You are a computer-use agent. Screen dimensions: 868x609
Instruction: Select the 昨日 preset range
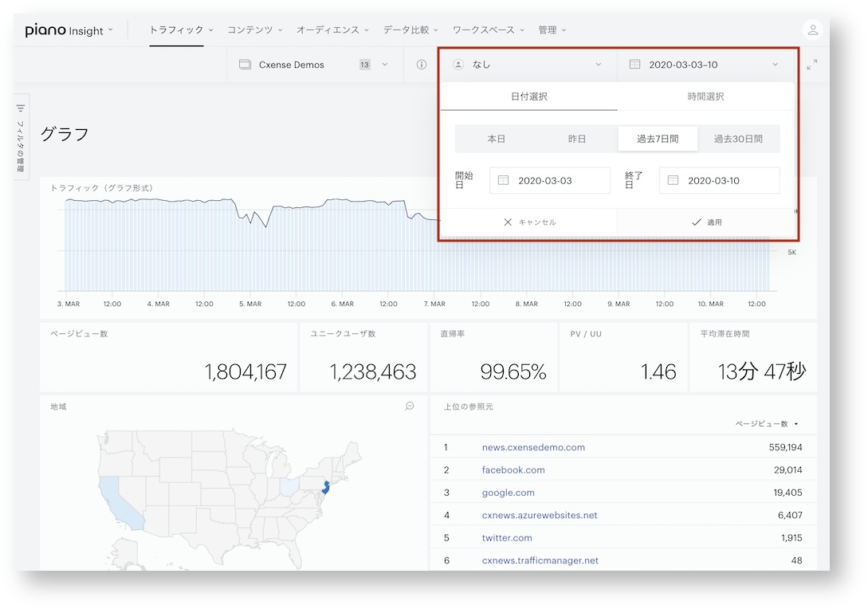pos(577,139)
